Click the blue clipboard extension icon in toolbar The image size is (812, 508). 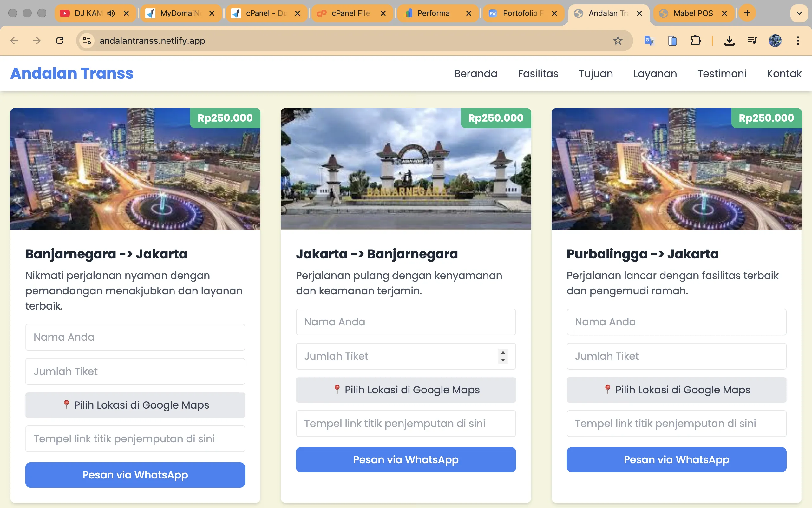(672, 41)
